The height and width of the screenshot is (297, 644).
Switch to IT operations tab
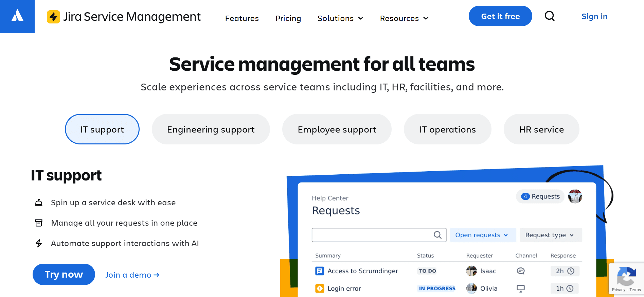click(x=447, y=129)
